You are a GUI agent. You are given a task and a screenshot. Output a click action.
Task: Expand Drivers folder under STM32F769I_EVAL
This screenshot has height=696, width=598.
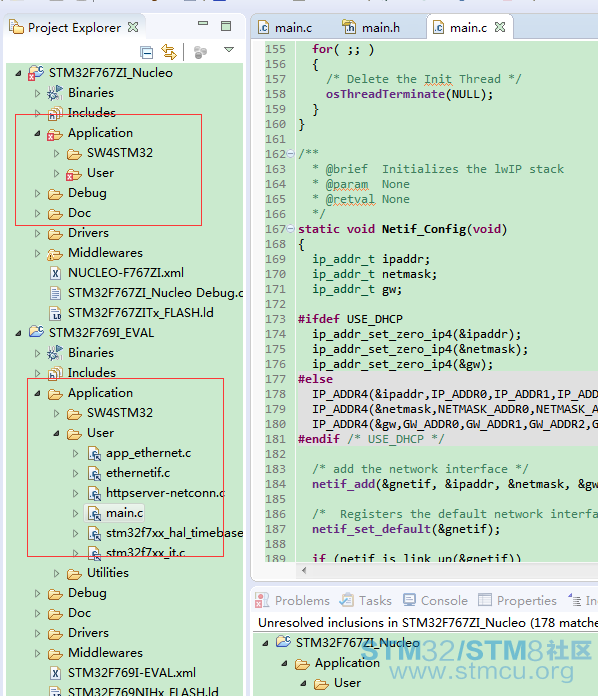click(37, 633)
